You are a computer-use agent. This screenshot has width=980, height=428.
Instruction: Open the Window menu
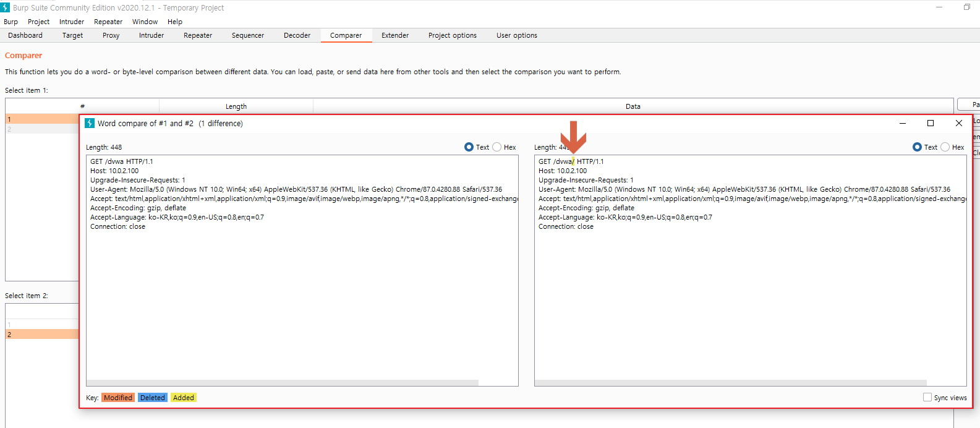coord(145,22)
